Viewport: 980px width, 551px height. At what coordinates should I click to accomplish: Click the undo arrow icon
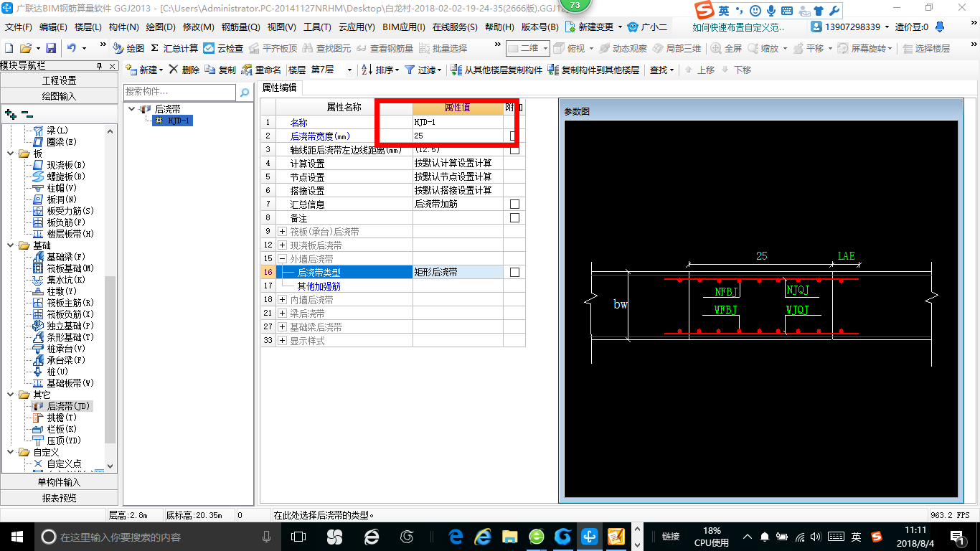[72, 48]
